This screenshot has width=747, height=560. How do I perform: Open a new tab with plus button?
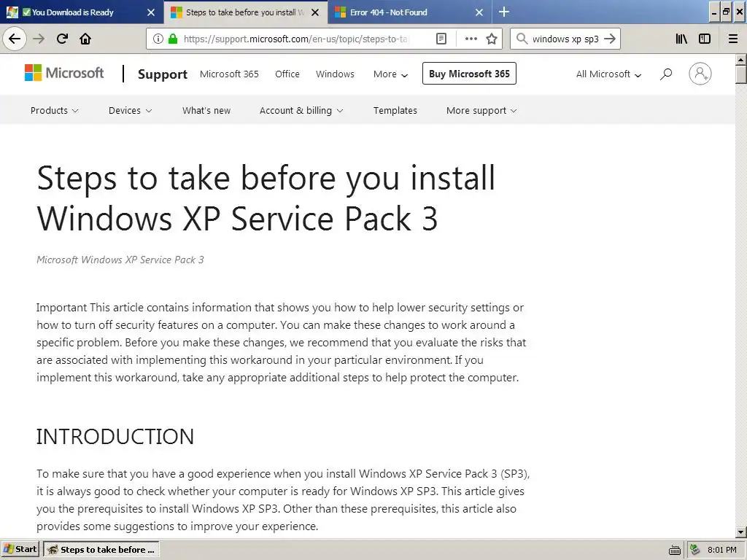click(504, 12)
